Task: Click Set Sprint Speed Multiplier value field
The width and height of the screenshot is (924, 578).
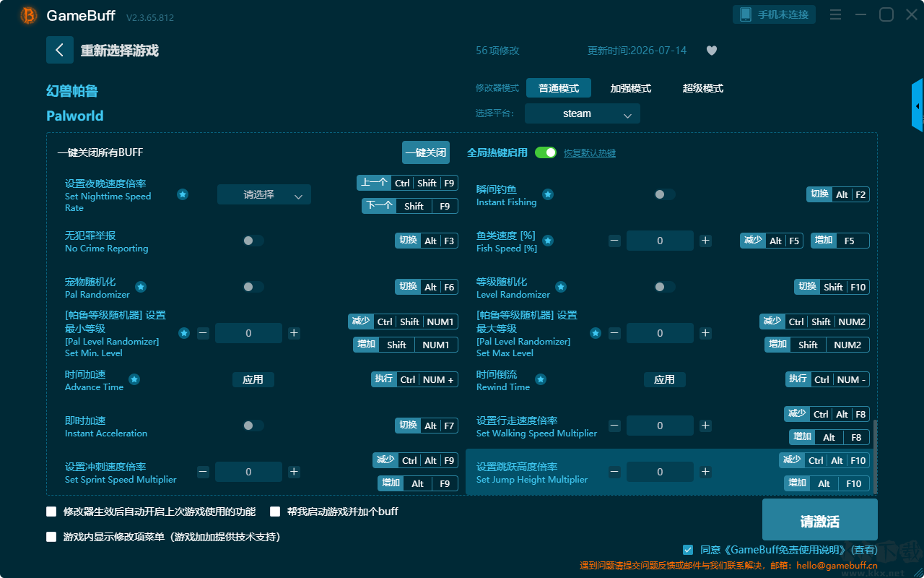Action: click(248, 472)
